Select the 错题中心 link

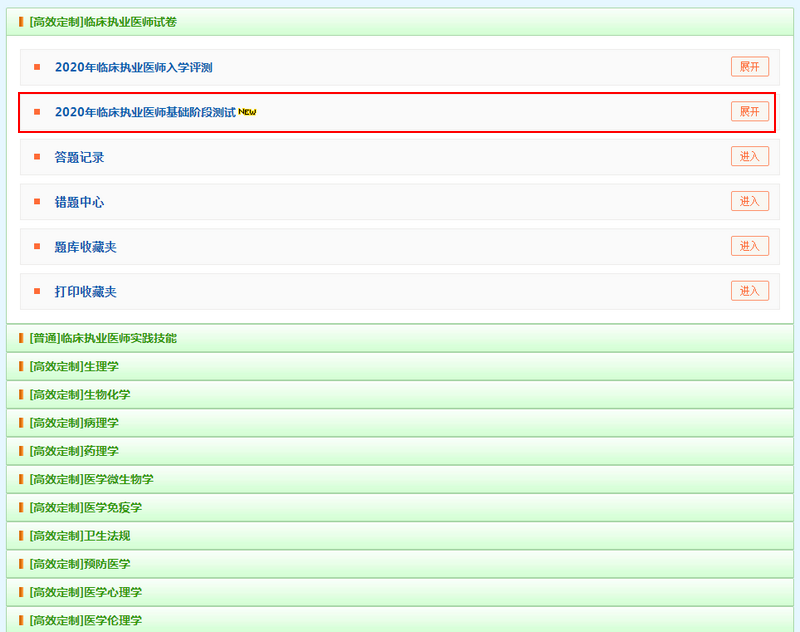click(x=79, y=203)
